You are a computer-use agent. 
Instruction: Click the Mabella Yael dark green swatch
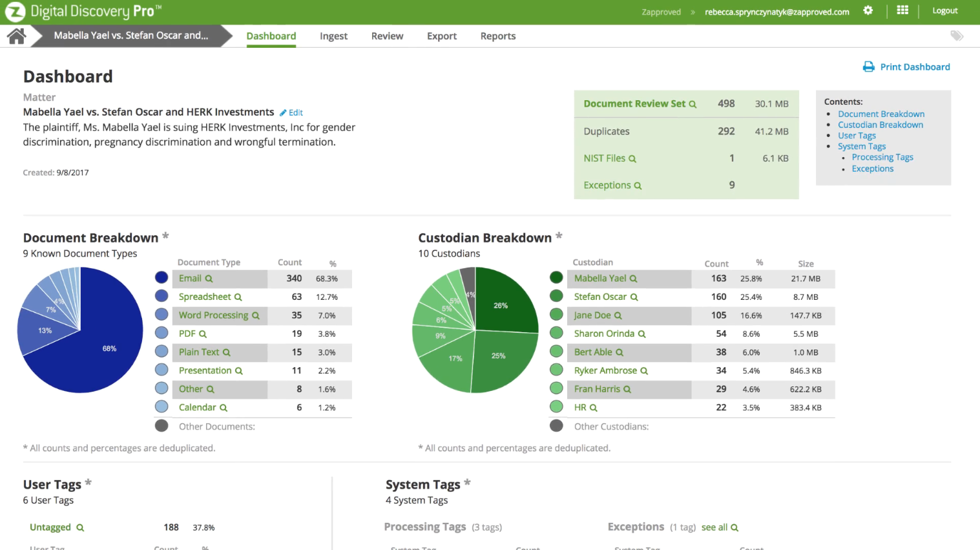556,278
